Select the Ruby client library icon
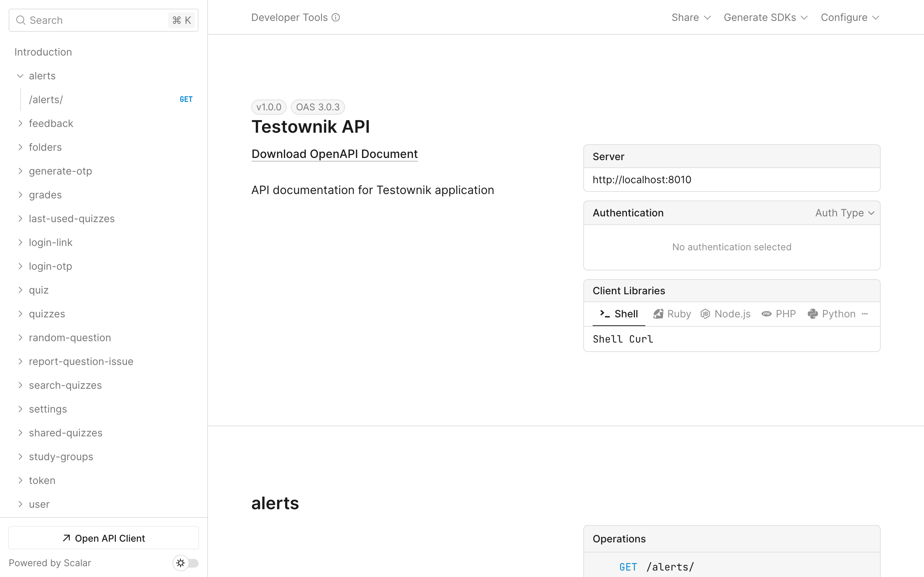The height and width of the screenshot is (577, 924). tap(659, 313)
